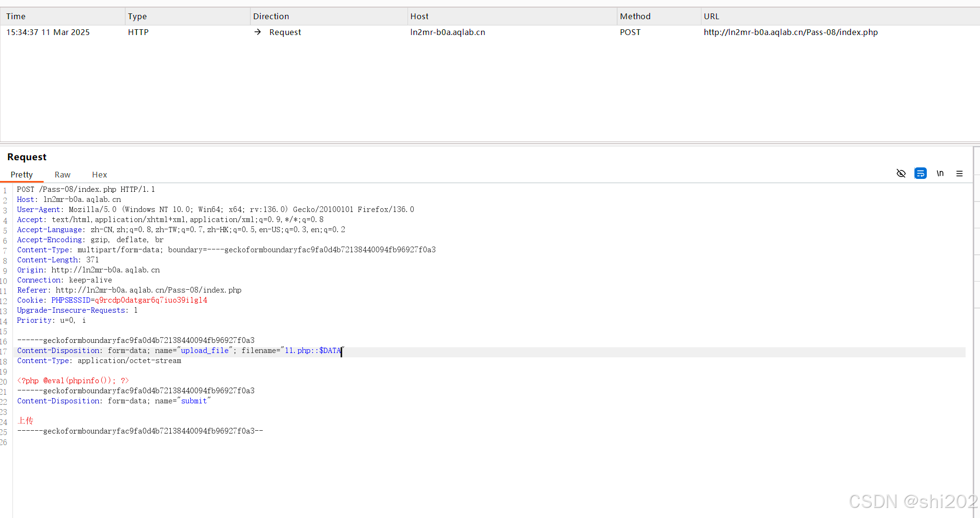
Task: Click the PHPSESSID cookie value text
Action: tap(151, 300)
